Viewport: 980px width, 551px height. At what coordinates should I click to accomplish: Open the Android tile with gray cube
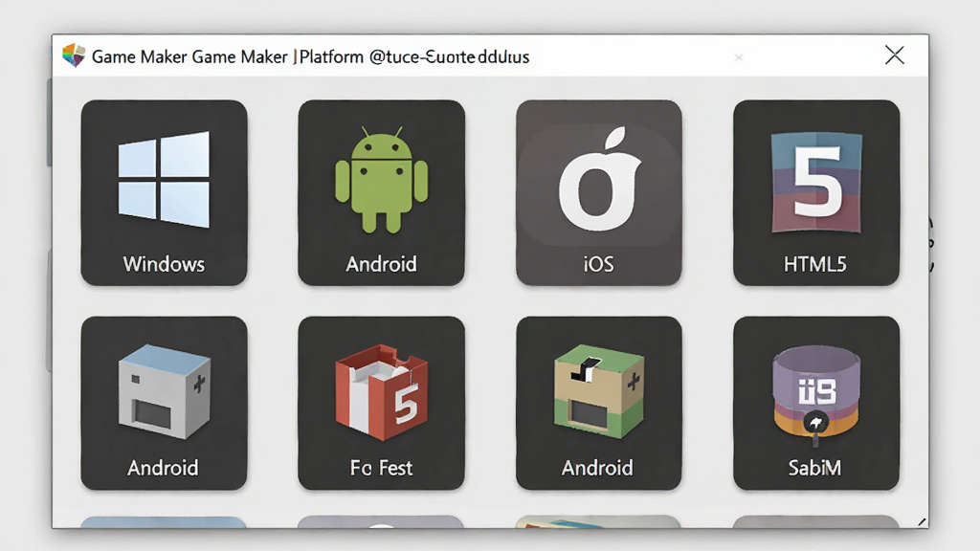tap(164, 403)
